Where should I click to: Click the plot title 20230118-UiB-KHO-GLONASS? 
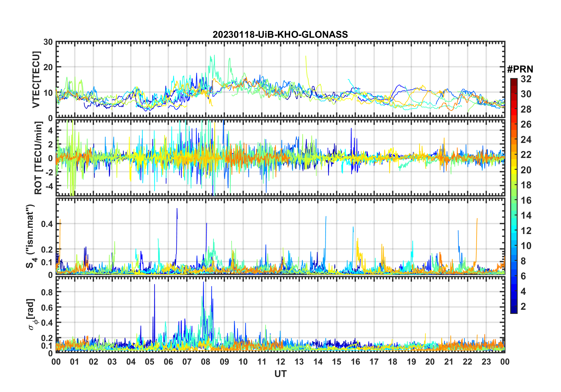[x=280, y=34]
